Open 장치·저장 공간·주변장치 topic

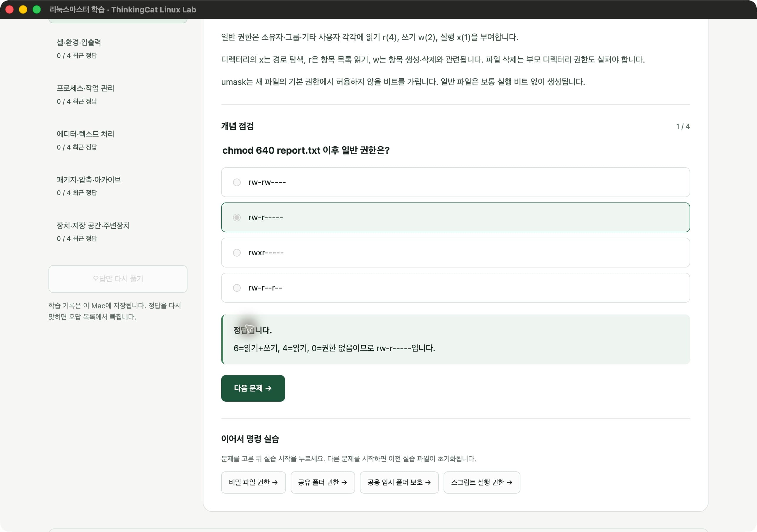click(x=118, y=232)
